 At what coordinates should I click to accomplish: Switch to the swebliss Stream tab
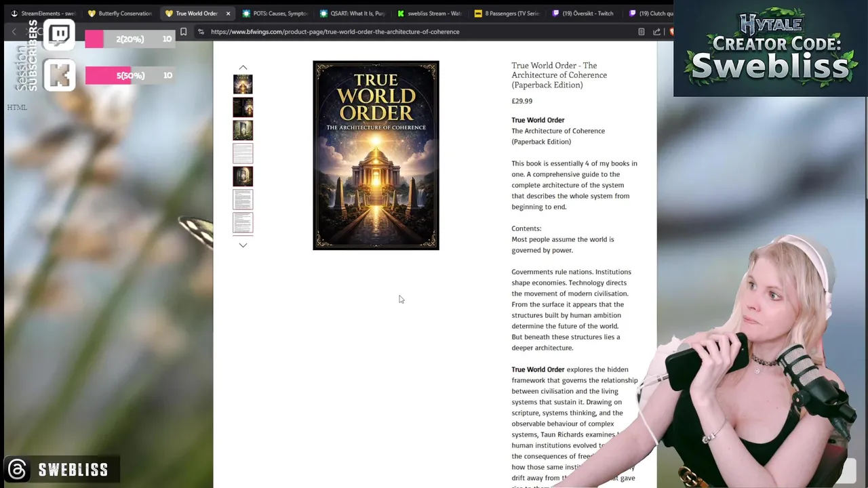[429, 14]
